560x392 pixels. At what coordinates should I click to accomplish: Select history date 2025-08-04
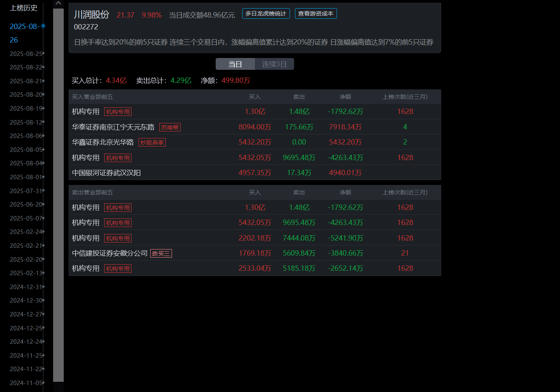point(26,163)
